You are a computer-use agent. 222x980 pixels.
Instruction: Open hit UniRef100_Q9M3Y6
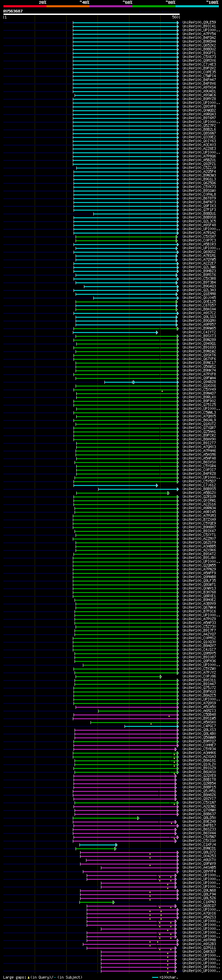pos(199,60)
